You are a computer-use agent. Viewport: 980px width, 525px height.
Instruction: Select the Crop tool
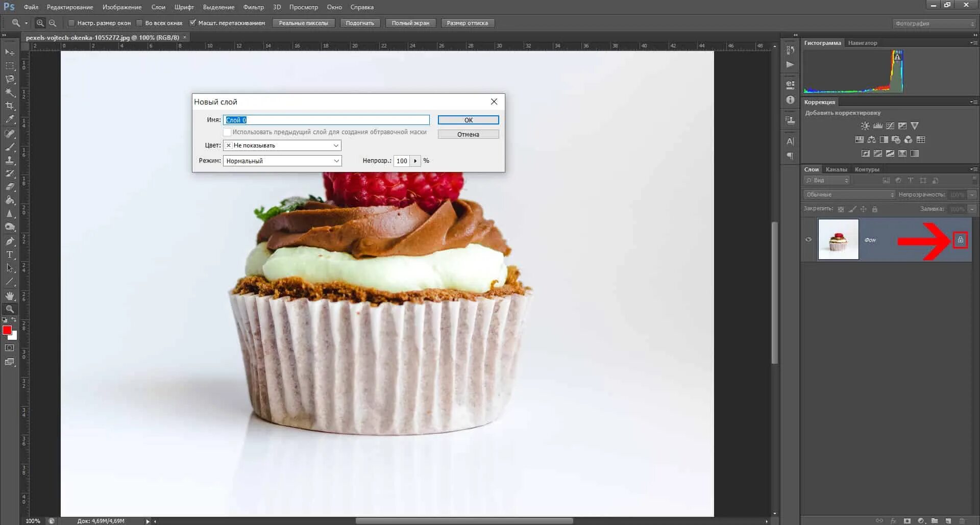[x=10, y=106]
